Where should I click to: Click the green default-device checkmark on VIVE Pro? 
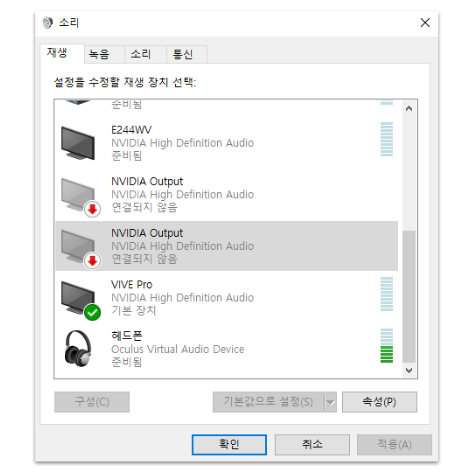tap(92, 312)
